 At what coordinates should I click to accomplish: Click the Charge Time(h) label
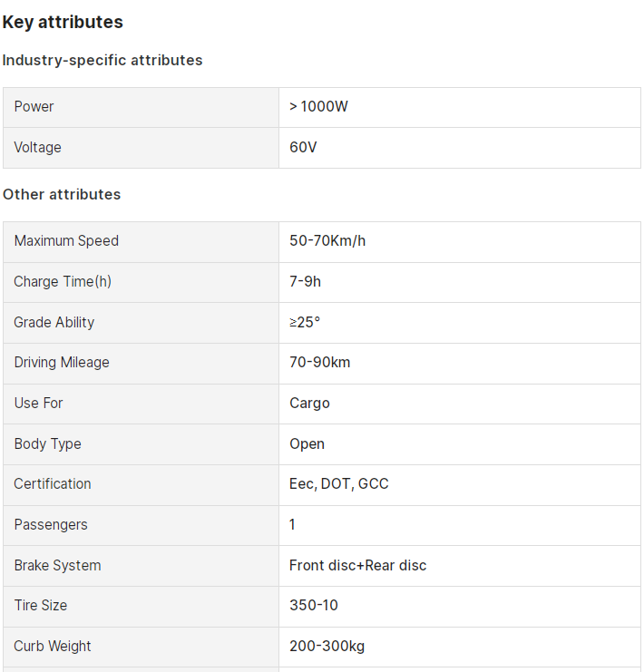coord(63,281)
